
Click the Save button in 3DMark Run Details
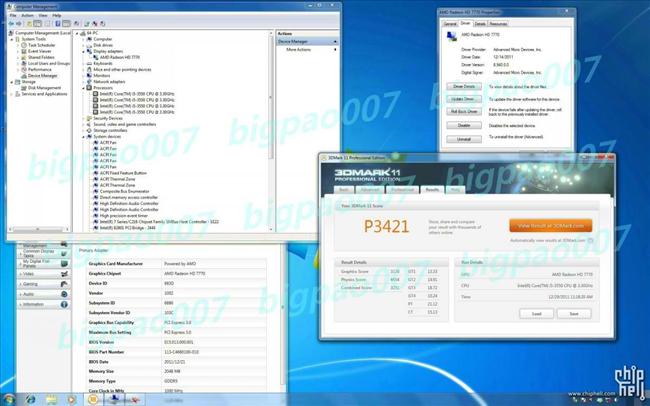(574, 314)
